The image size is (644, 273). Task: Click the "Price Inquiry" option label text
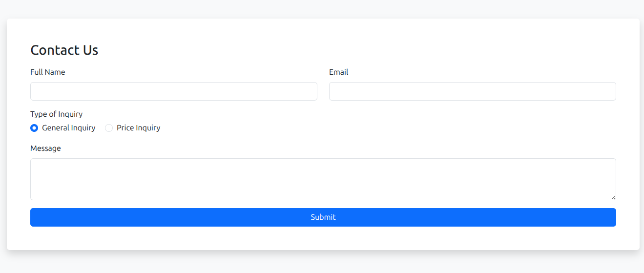click(138, 128)
